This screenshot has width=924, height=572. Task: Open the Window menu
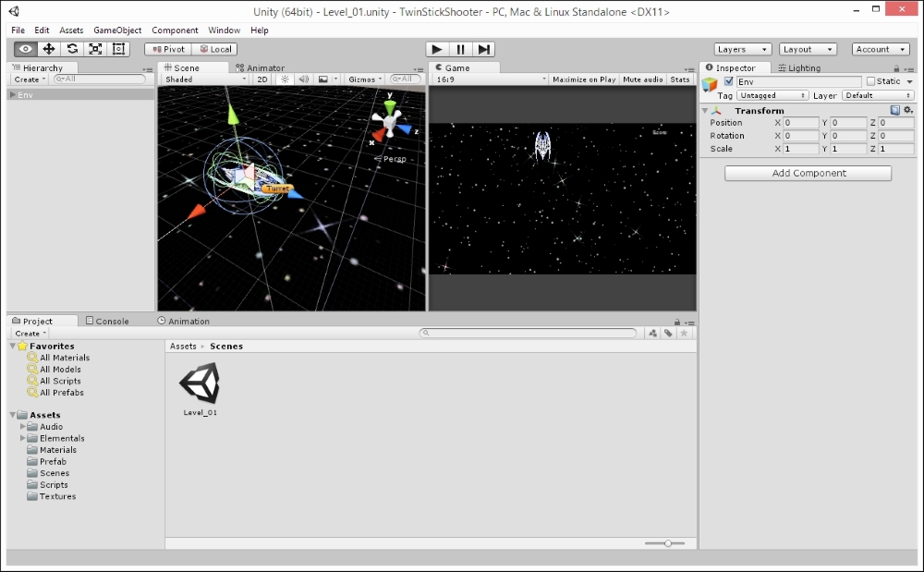tap(224, 30)
